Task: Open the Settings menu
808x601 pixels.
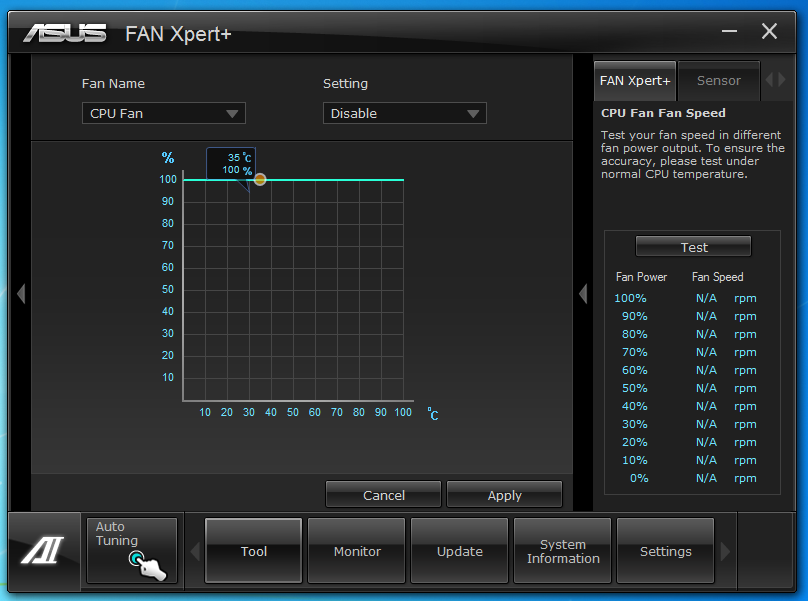Action: point(666,551)
